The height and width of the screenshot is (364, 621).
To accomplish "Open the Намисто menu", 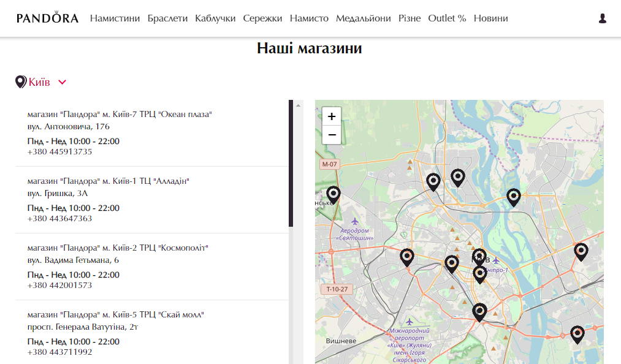I will [309, 18].
